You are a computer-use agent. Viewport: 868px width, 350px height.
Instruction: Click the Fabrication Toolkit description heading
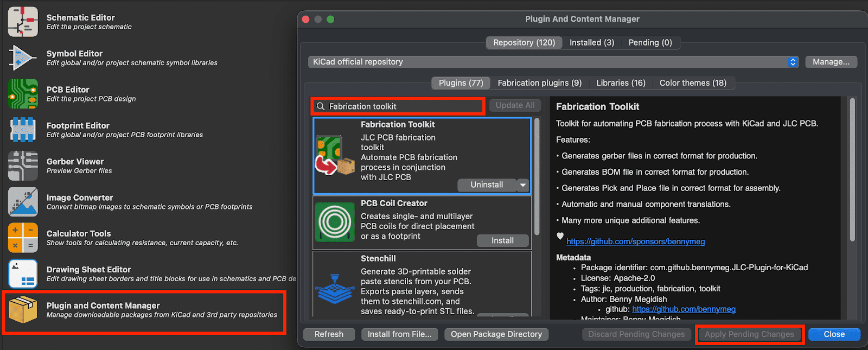597,107
